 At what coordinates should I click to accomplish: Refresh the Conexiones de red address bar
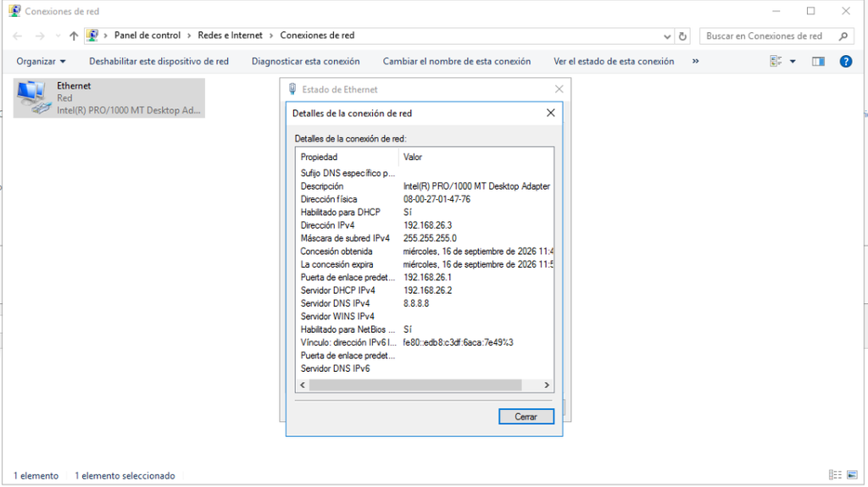point(682,36)
